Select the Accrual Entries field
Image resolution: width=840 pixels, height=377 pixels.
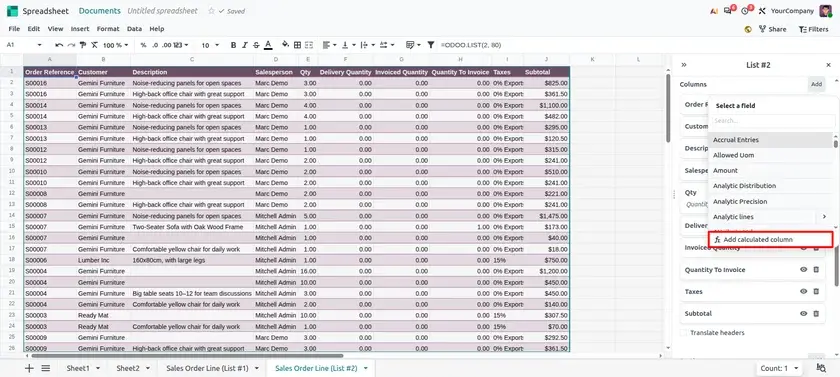coord(771,140)
